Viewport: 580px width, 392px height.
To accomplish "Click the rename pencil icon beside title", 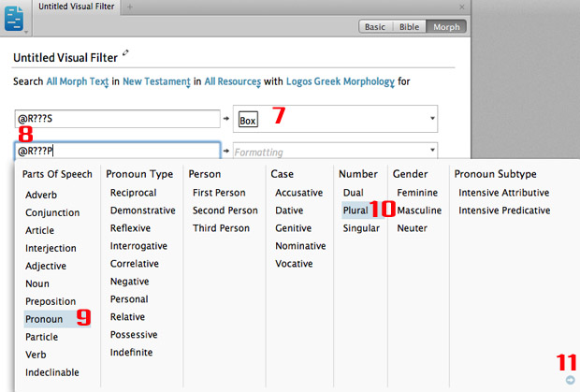I will coord(127,54).
